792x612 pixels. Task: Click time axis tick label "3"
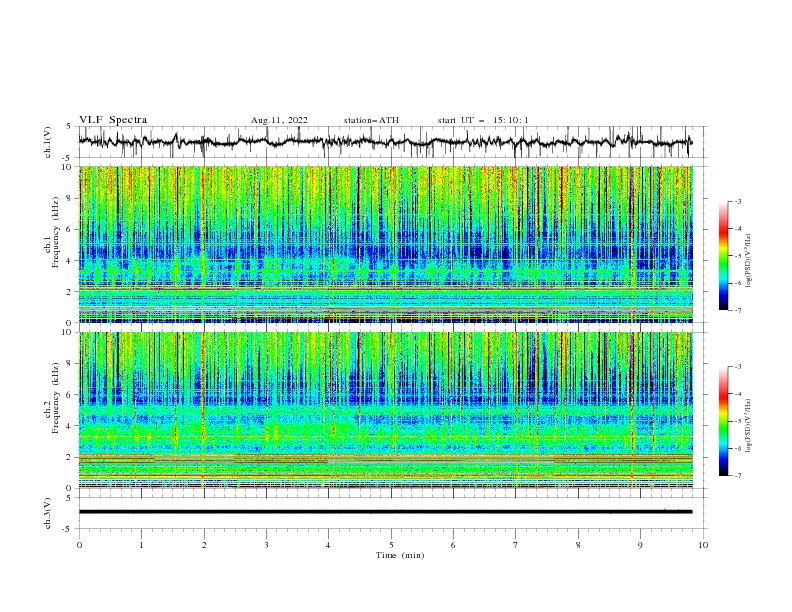[x=266, y=545]
